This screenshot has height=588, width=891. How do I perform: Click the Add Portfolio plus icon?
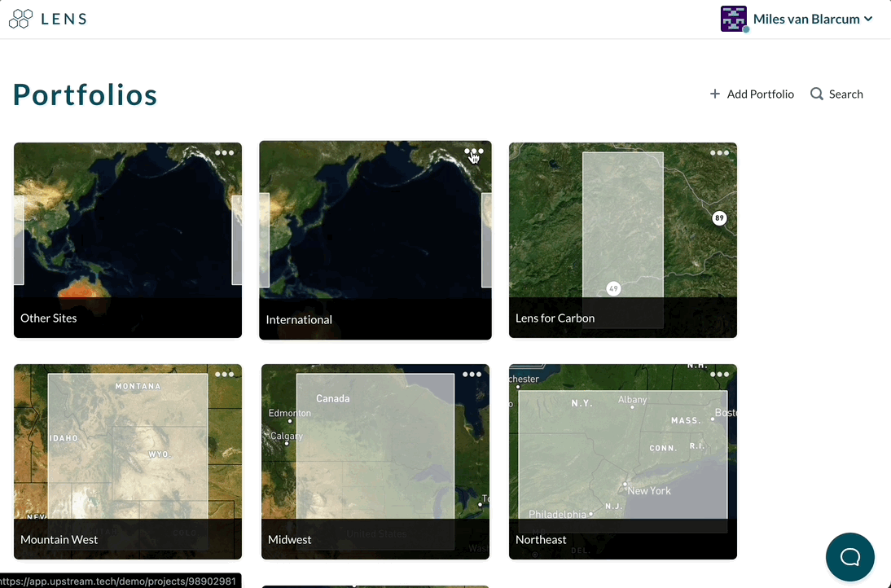tap(715, 94)
